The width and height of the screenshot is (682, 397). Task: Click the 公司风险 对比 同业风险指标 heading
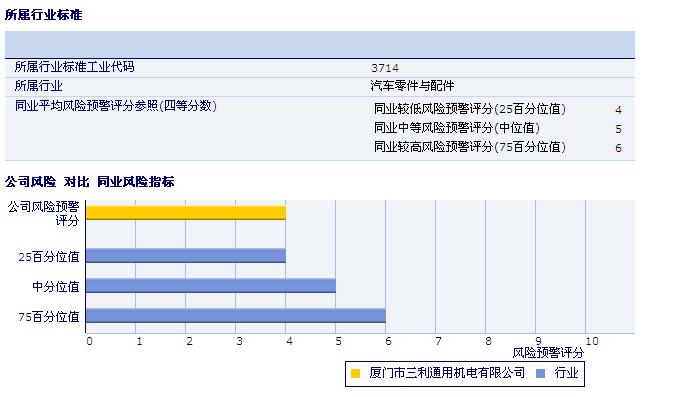[x=90, y=182]
